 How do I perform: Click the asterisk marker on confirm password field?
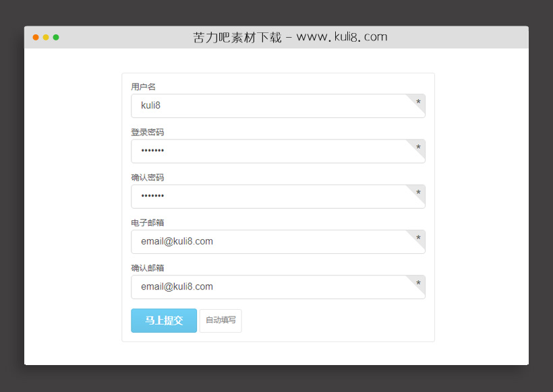click(x=417, y=193)
